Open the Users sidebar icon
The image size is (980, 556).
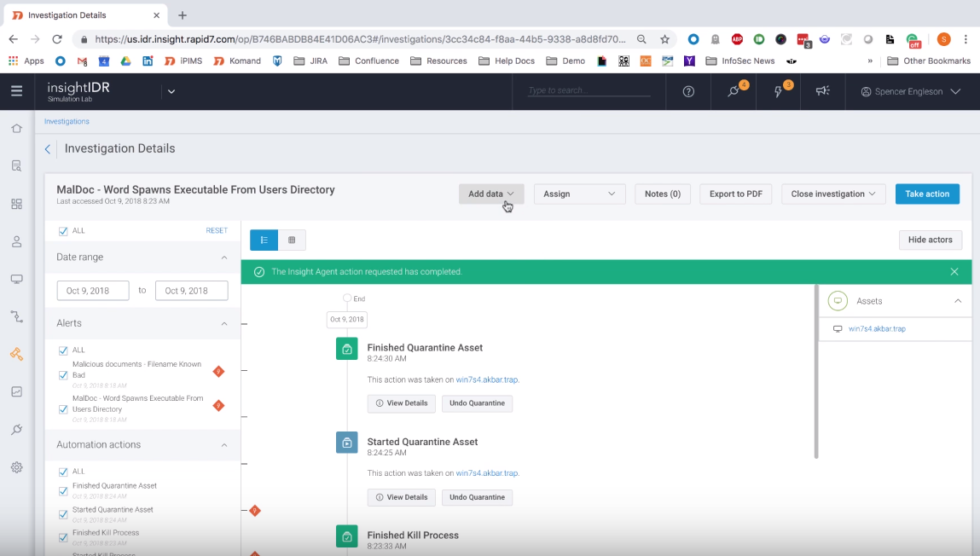[17, 242]
